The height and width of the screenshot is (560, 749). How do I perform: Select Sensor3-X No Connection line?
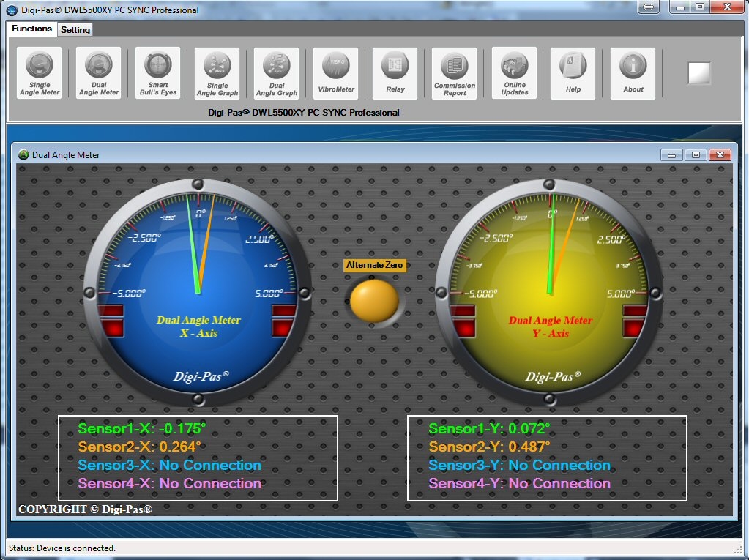[x=170, y=465]
